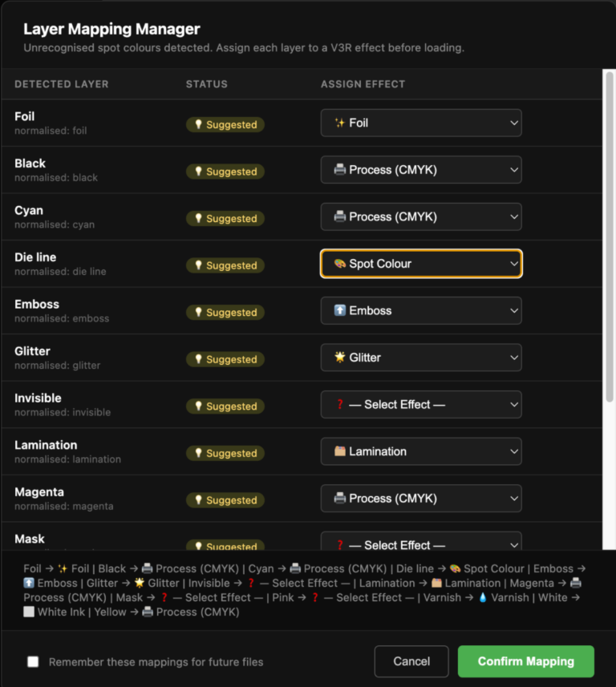Click the Suggested status badge for Lamination
Image resolution: width=616 pixels, height=687 pixels.
(225, 453)
